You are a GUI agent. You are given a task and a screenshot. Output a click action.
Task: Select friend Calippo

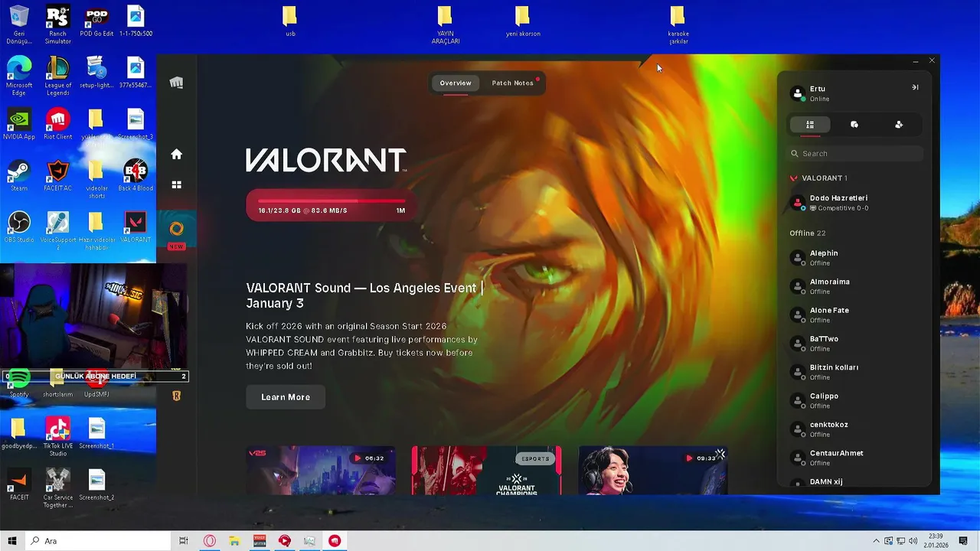(855, 400)
